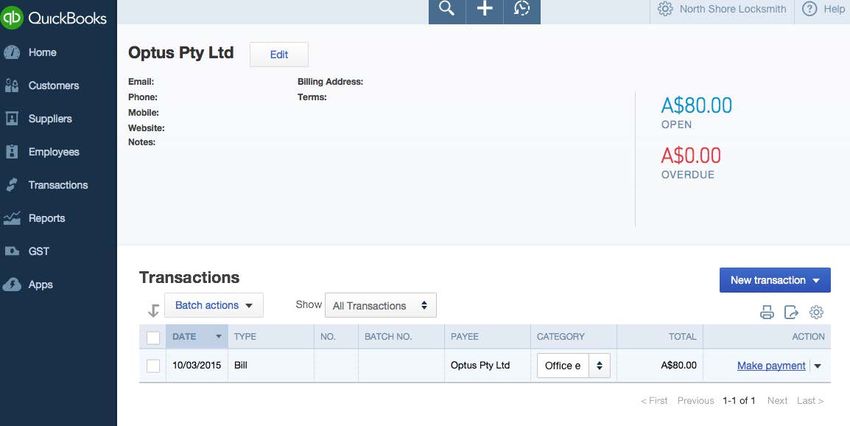Click the A$0.00 overdue balance
The height and width of the screenshot is (426, 850).
(x=691, y=156)
